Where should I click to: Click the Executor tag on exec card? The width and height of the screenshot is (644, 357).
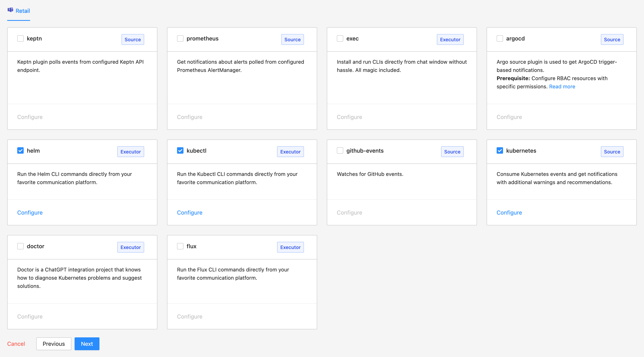(x=450, y=39)
